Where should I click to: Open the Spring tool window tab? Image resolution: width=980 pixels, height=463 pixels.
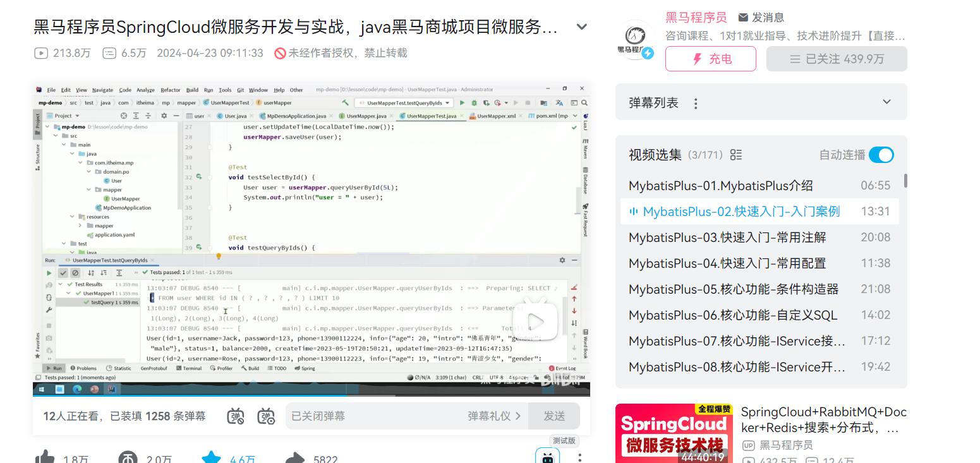pyautogui.click(x=305, y=368)
